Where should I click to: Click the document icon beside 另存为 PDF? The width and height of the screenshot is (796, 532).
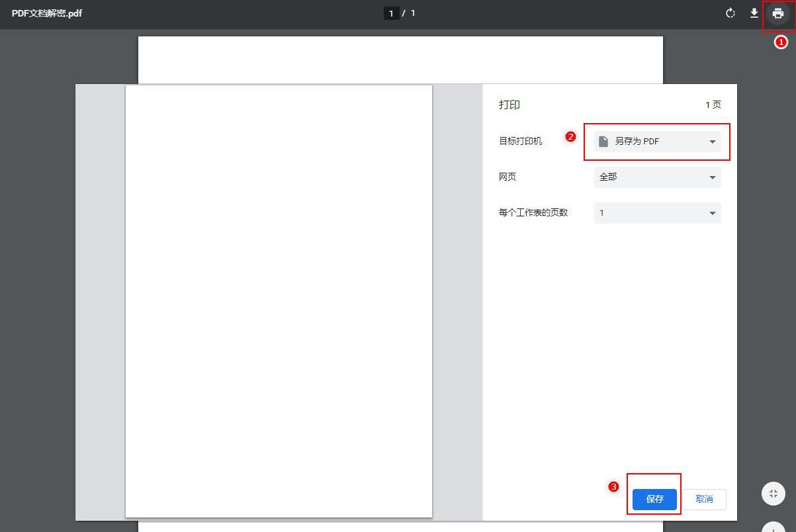coord(603,141)
